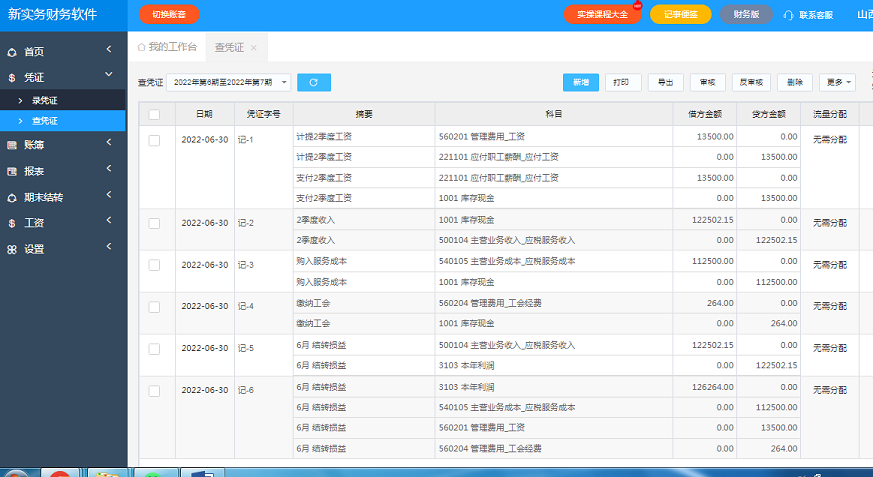
Task: Click the 报表 report icon in sidebar
Action: 12,171
